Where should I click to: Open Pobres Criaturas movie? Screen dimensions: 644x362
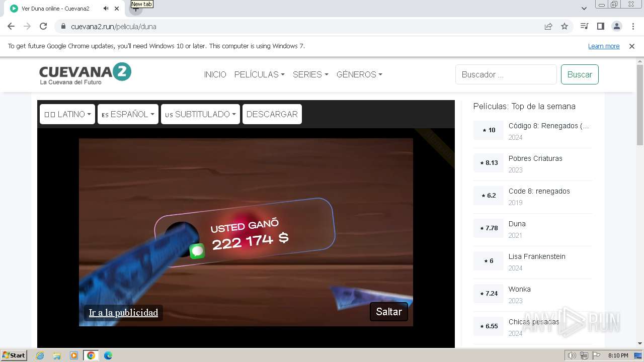(x=535, y=159)
